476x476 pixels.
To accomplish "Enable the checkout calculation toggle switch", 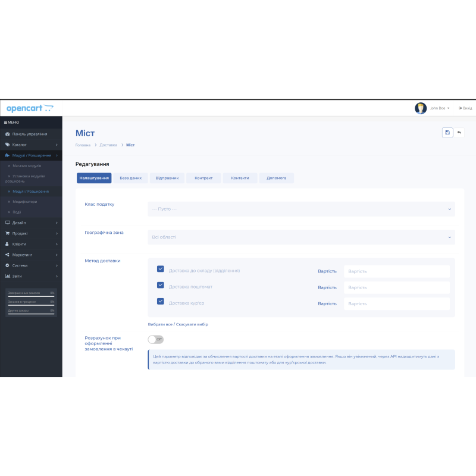I will point(155,339).
